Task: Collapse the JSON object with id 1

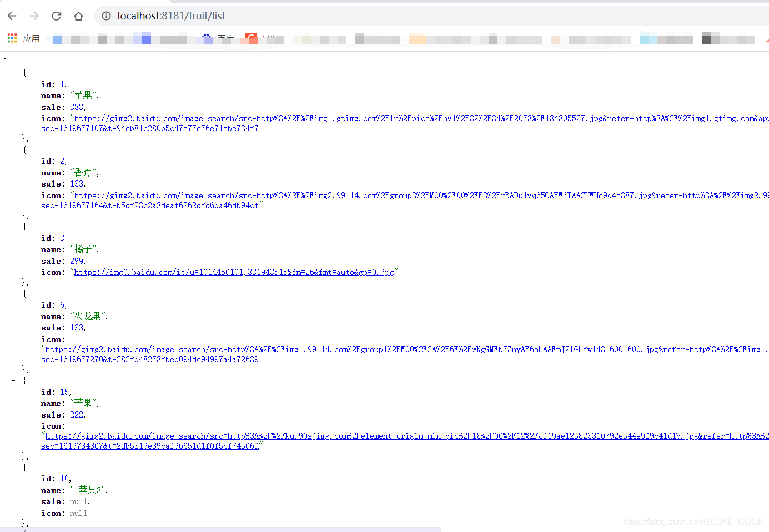Action: click(x=13, y=73)
